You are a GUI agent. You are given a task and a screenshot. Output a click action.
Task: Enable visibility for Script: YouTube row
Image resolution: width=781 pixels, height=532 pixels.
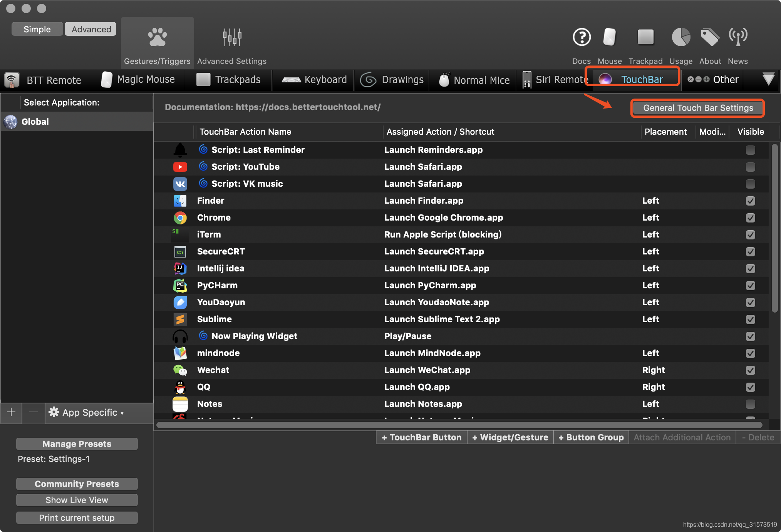[x=750, y=167]
